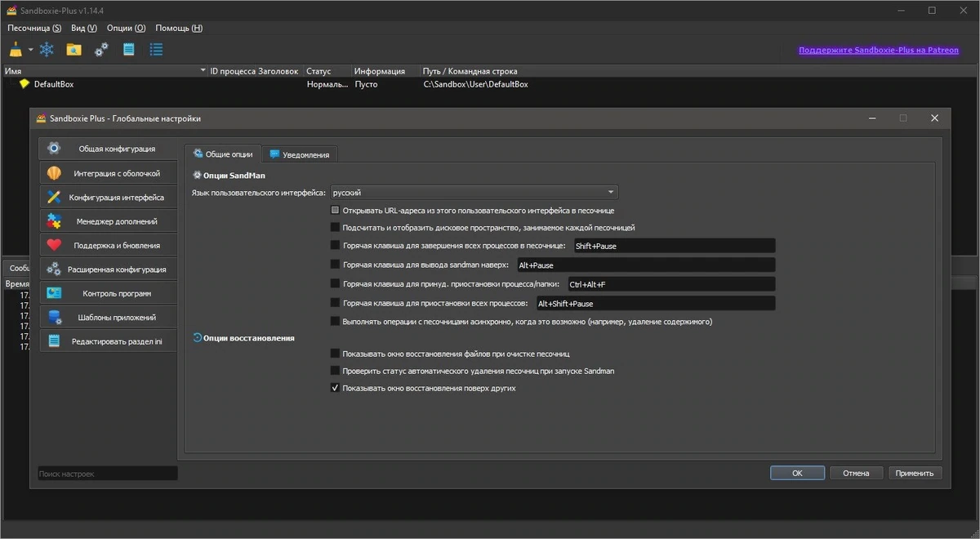Open Общая конфигурация section in sidebar

[x=108, y=149]
